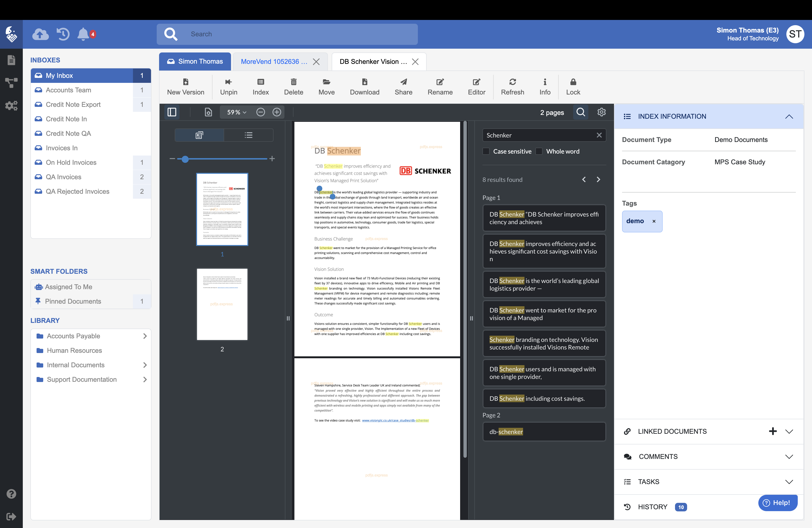Select the page 2 thumbnail
Image resolution: width=812 pixels, height=528 pixels.
[x=222, y=304]
